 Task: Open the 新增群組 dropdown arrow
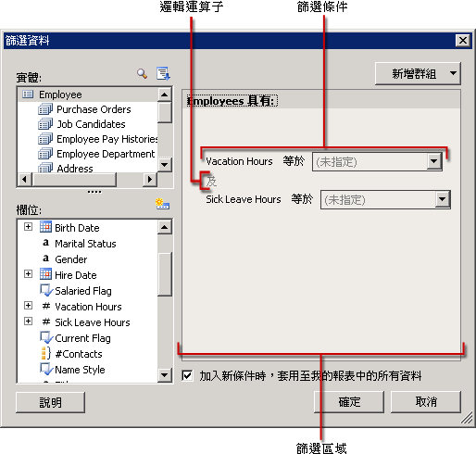(x=453, y=73)
